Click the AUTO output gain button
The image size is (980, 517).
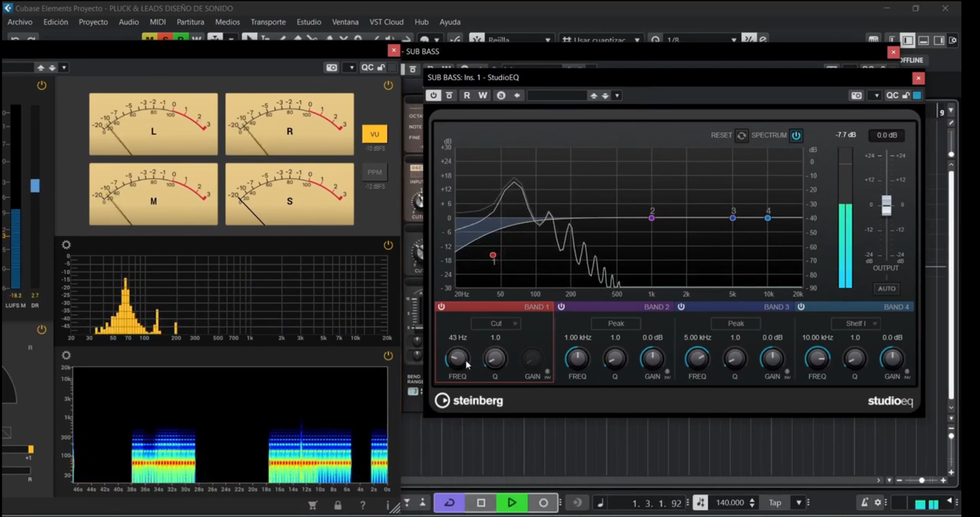point(886,289)
